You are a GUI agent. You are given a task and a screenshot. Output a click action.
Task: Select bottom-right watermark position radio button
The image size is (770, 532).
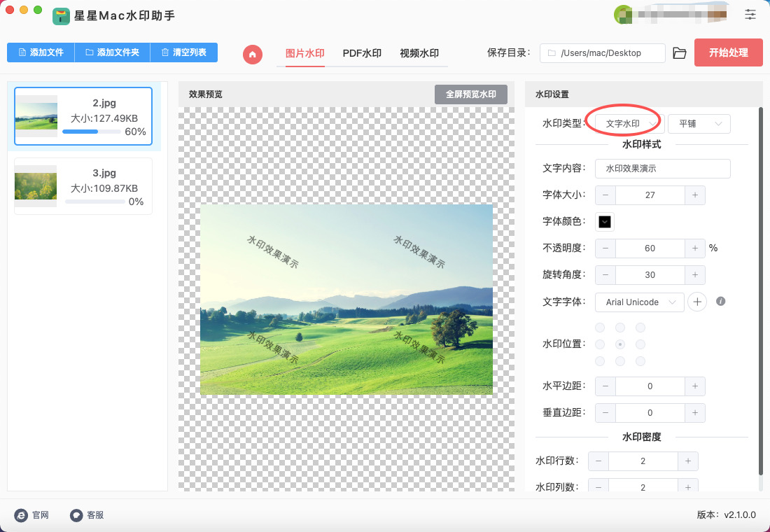click(640, 361)
